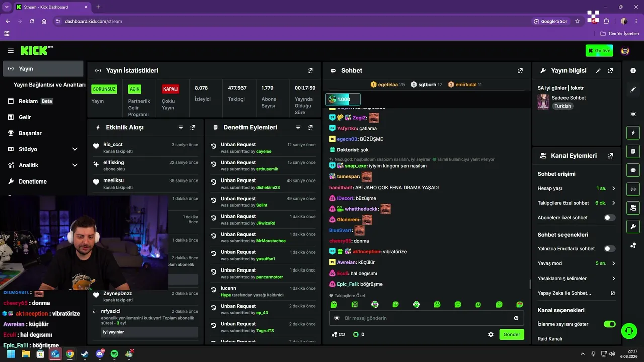Image resolution: width=644 pixels, height=362 pixels.
Task: Open Başarılar in the sidebar
Action: [x=43, y=133]
